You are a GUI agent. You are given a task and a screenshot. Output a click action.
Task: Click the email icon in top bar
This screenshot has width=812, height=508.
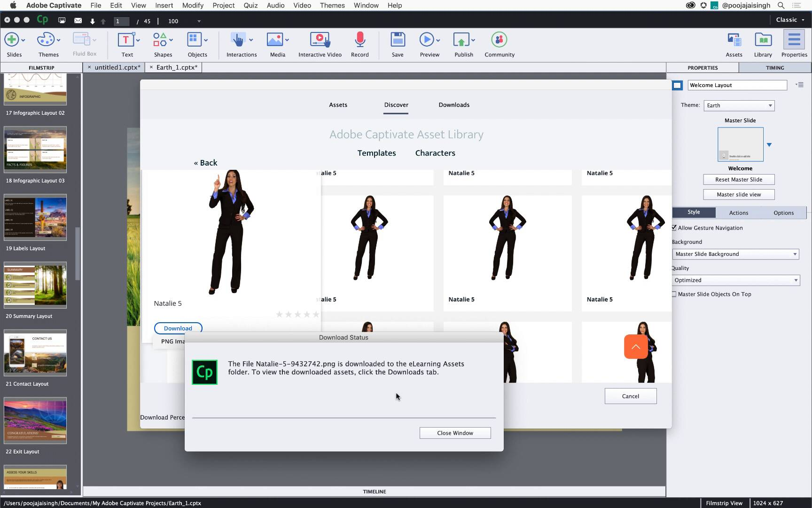[x=78, y=21]
